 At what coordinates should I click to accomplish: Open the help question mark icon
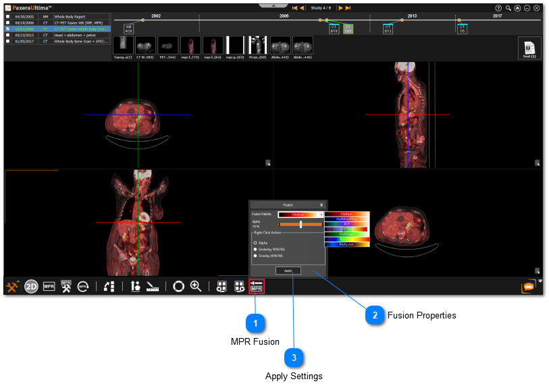498,8
